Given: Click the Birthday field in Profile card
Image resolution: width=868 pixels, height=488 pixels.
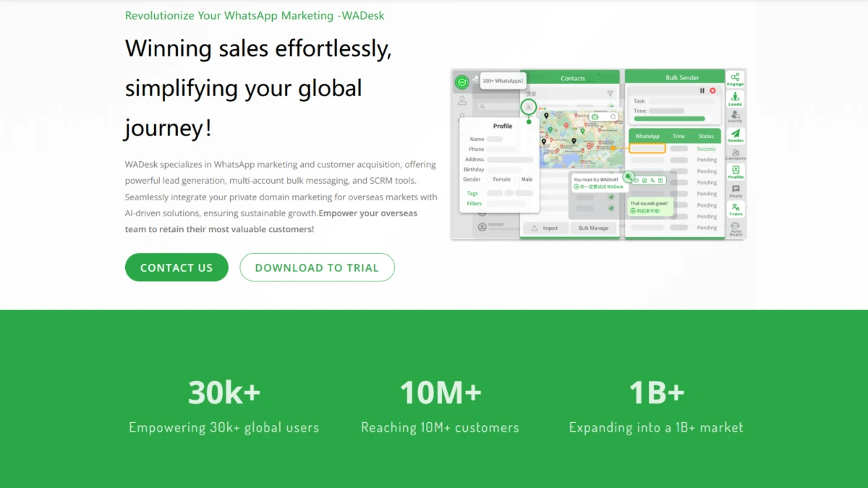Looking at the screenshot, I should pos(504,170).
